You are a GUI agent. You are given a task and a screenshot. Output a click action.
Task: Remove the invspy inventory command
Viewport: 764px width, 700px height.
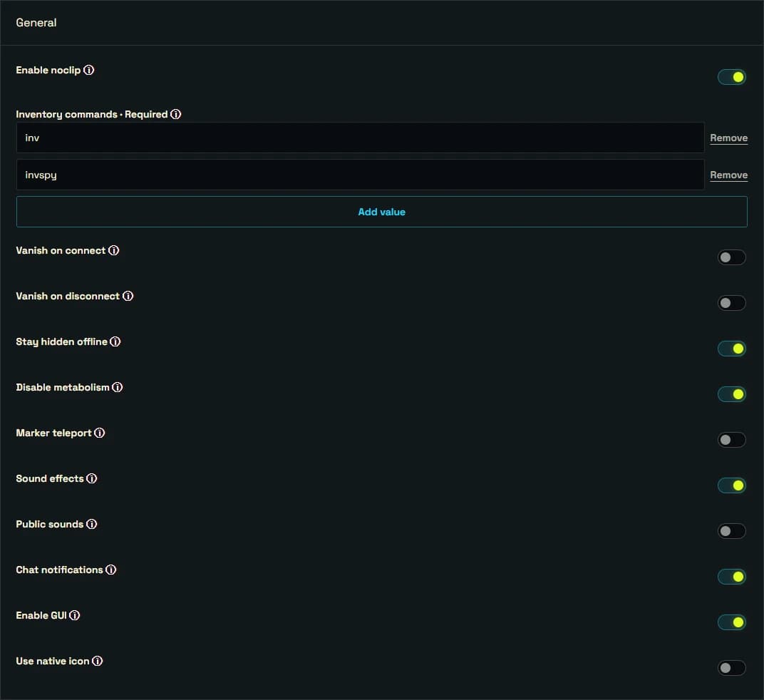coord(728,175)
